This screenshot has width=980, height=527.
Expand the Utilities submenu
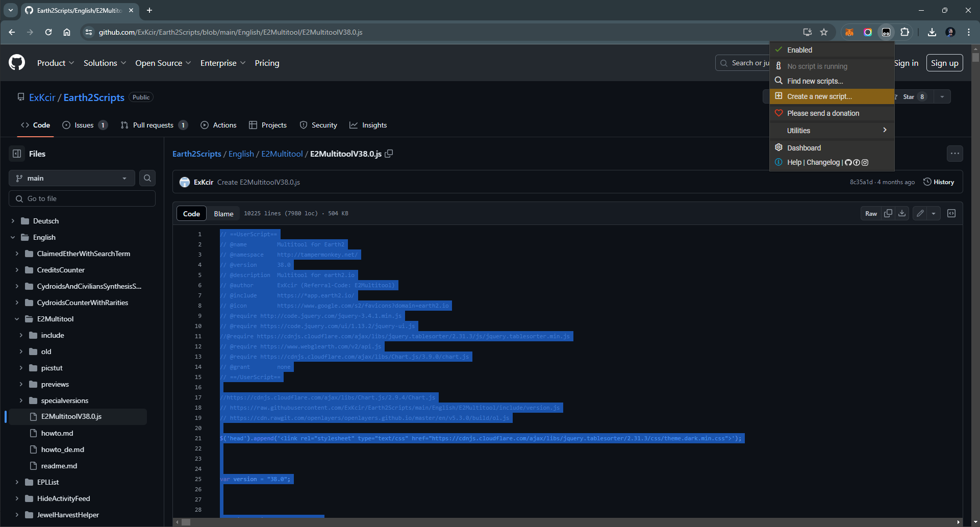pos(832,131)
